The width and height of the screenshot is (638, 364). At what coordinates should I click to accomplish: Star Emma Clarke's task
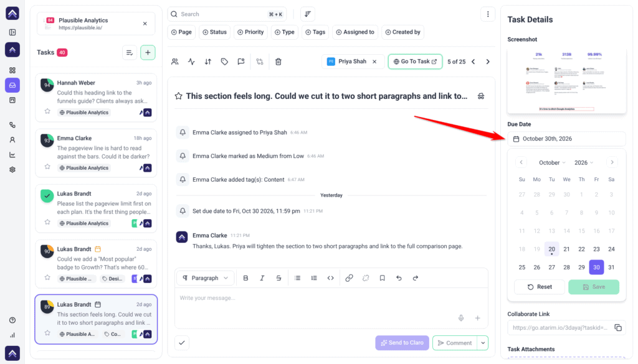coord(47,167)
